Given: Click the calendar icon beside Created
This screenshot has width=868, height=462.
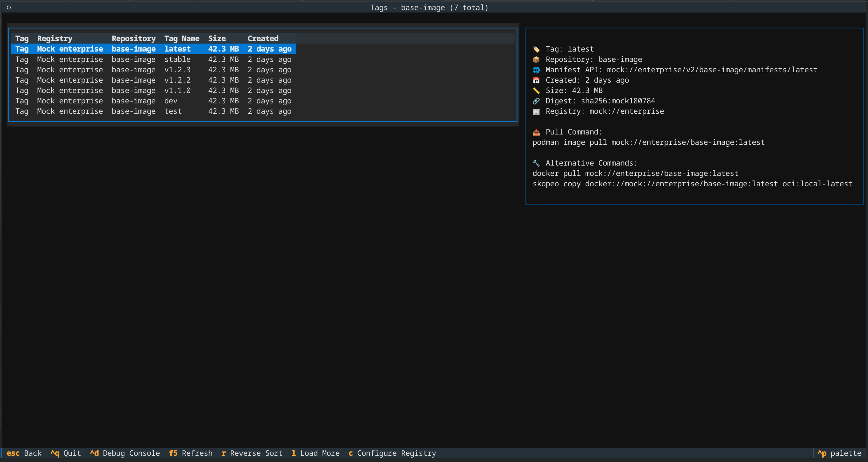Looking at the screenshot, I should [536, 80].
